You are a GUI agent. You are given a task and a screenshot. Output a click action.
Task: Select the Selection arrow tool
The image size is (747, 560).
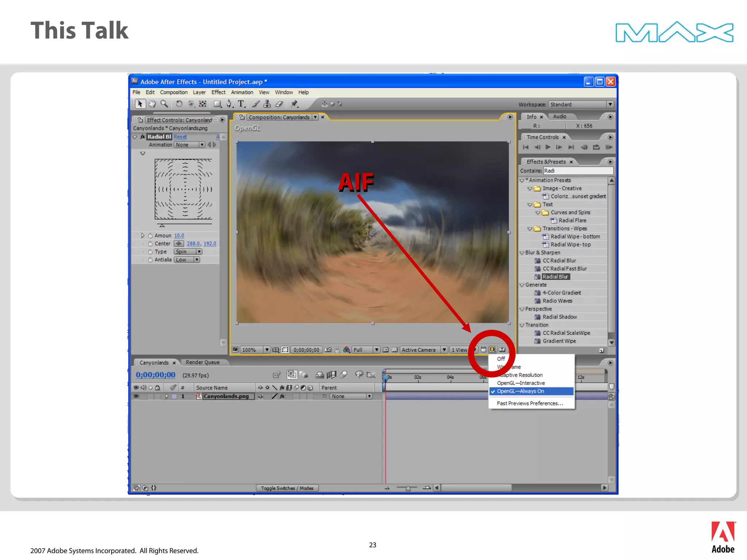(140, 104)
